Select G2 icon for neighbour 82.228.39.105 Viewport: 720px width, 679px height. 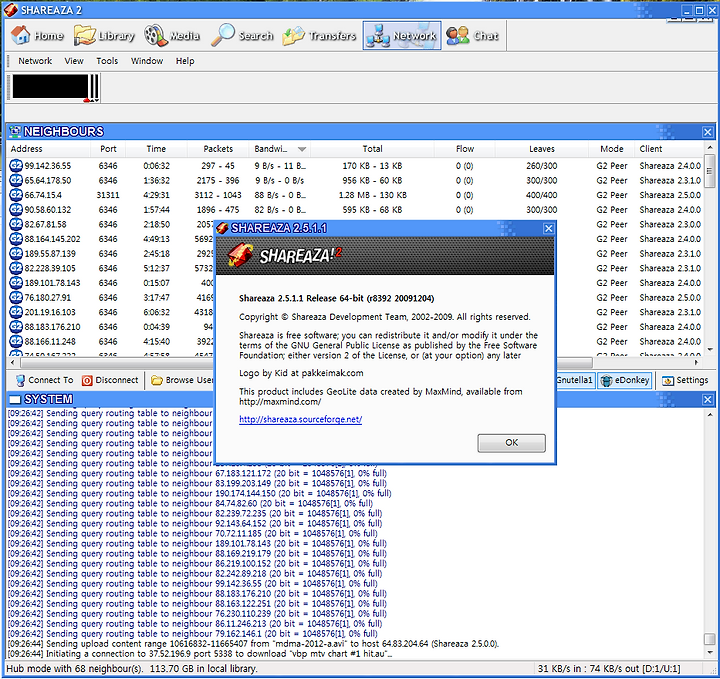[16, 268]
